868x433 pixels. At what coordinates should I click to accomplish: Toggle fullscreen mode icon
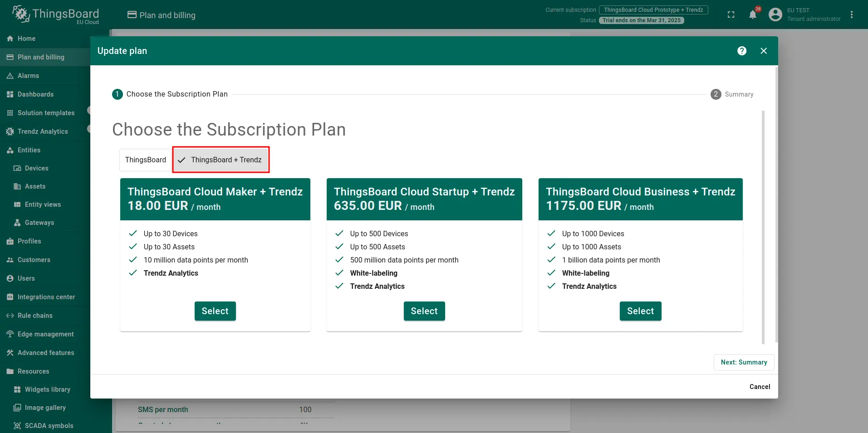[731, 15]
